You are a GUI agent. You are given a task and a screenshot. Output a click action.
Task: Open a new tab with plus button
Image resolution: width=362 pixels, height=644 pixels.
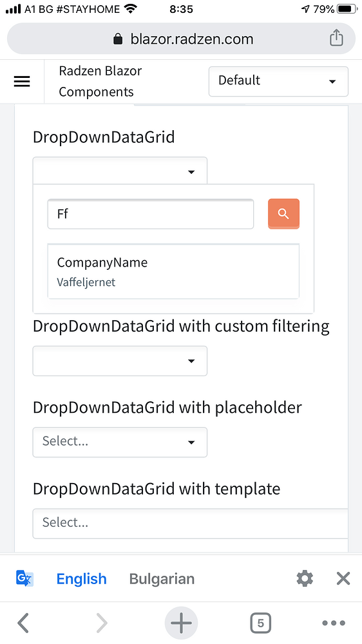coord(181,623)
